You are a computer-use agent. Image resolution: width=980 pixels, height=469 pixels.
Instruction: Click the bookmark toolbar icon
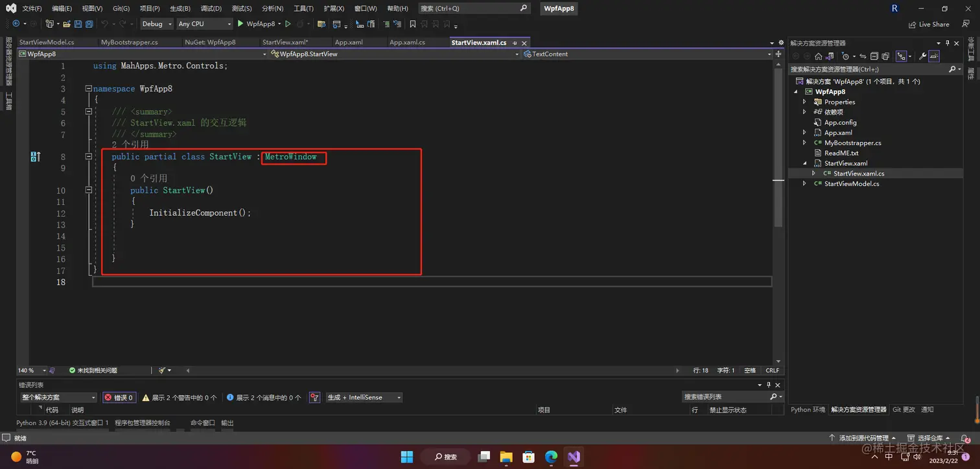click(412, 24)
